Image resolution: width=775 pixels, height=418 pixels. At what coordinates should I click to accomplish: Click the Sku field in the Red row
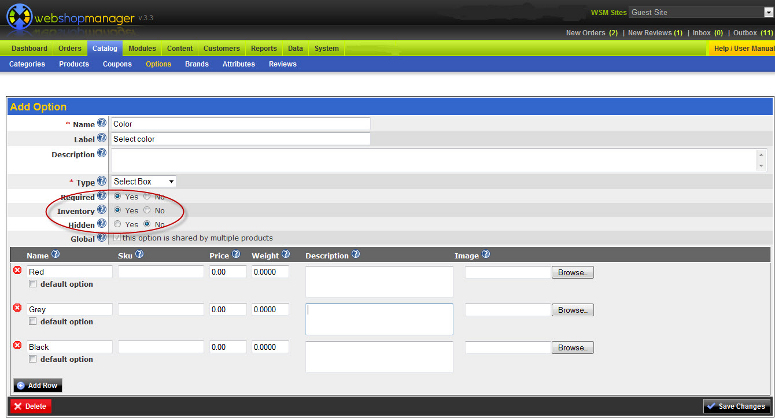161,272
